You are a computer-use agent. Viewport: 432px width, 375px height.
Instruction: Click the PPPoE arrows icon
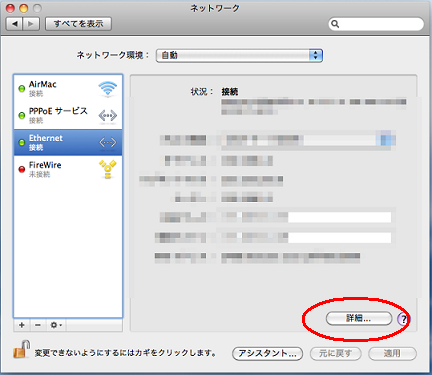pyautogui.click(x=108, y=116)
